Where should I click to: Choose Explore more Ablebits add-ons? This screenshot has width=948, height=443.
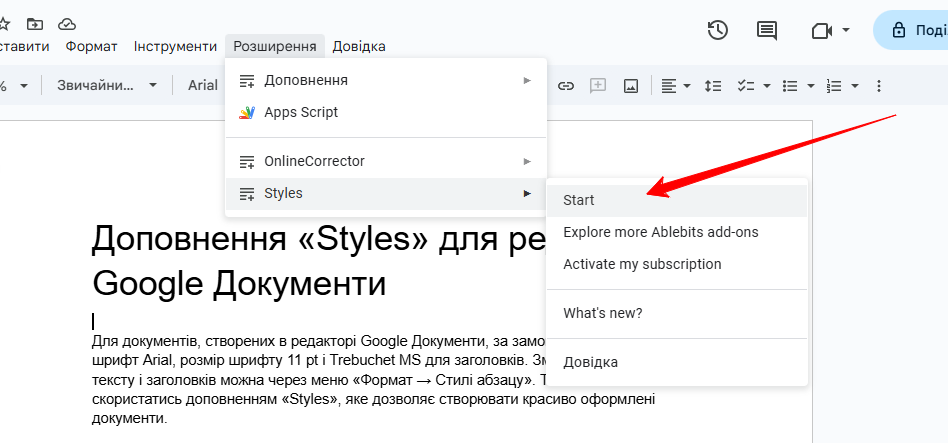[677, 232]
